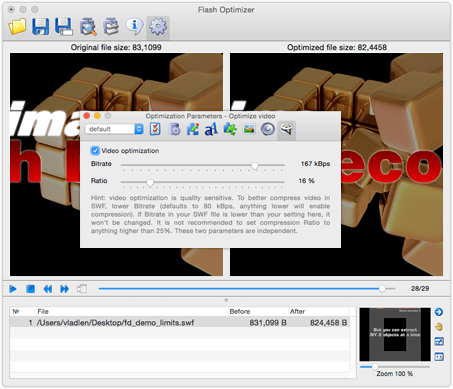
Task: Click the frame position slider at 28/29
Action: click(x=382, y=289)
